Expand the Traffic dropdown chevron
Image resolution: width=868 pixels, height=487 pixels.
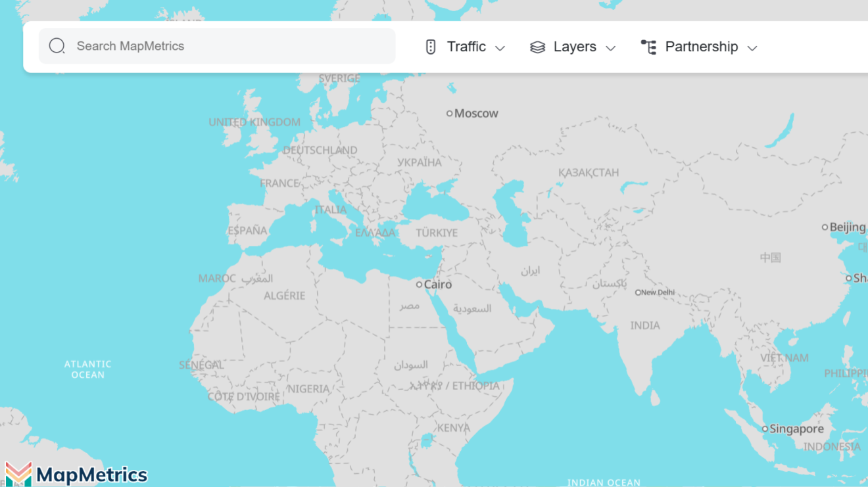[x=500, y=47]
